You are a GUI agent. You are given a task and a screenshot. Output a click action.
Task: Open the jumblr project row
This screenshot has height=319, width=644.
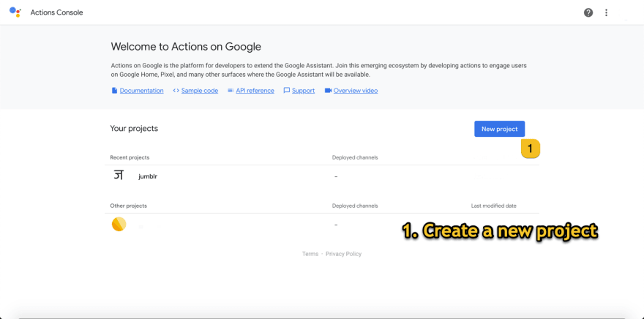click(322, 176)
